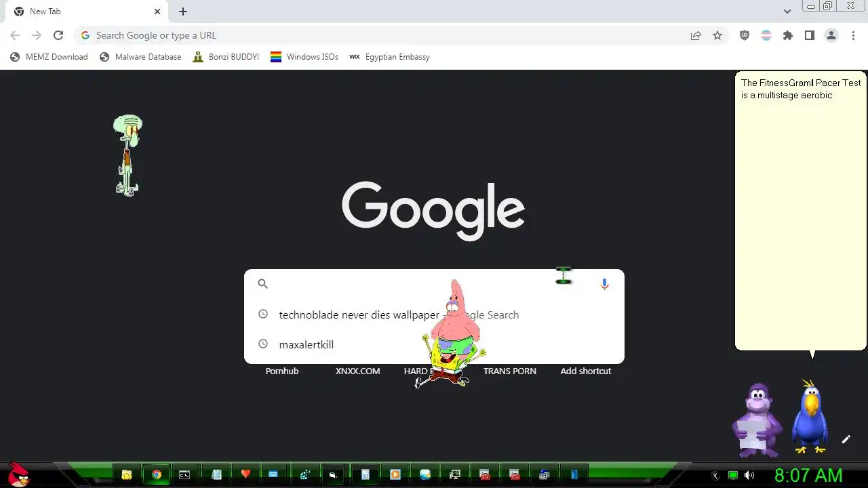Click the 8:07 AM clock
868x488 pixels.
click(808, 475)
